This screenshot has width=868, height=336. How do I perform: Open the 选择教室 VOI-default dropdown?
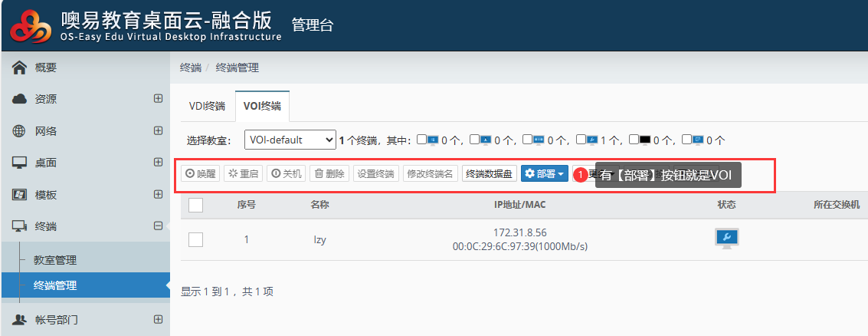click(290, 140)
